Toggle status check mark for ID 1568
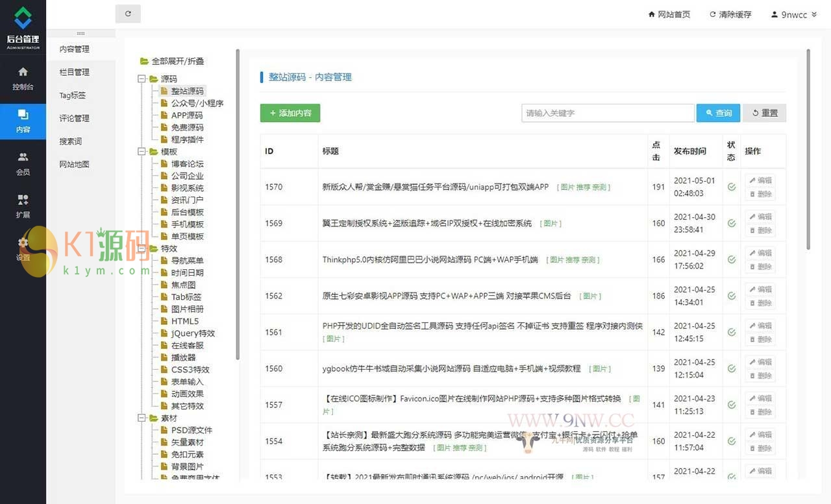The image size is (831, 504). coord(732,259)
